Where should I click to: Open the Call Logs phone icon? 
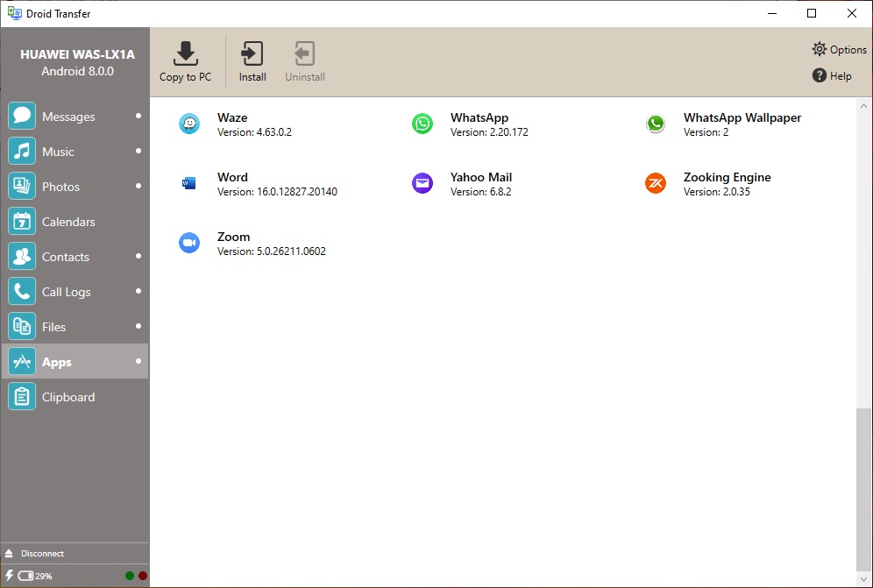pos(22,291)
